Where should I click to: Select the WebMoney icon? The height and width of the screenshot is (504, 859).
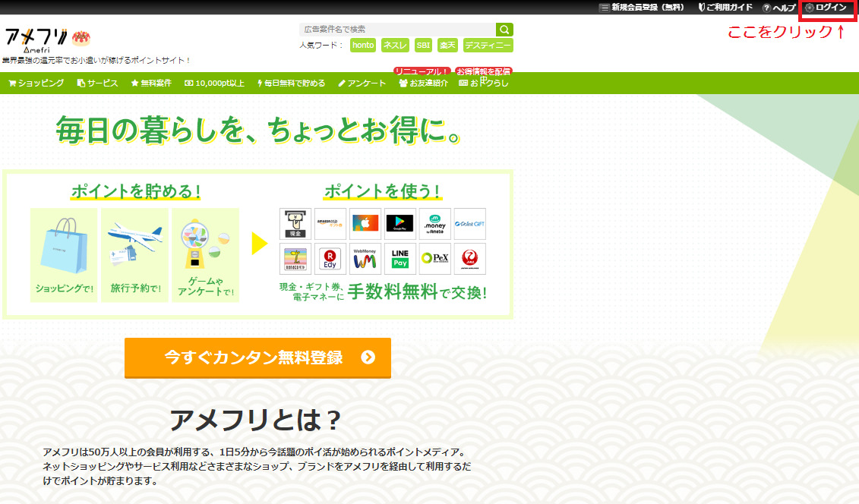365,258
